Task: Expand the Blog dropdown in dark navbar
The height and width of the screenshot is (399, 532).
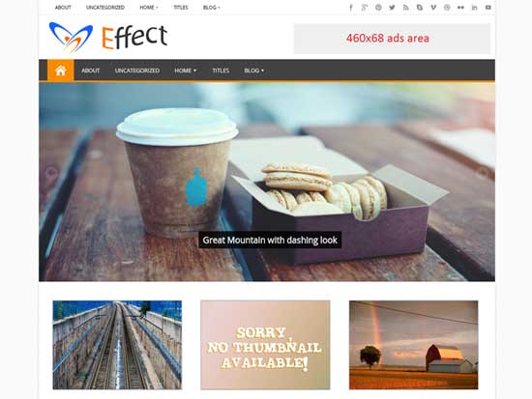Action: pos(254,71)
